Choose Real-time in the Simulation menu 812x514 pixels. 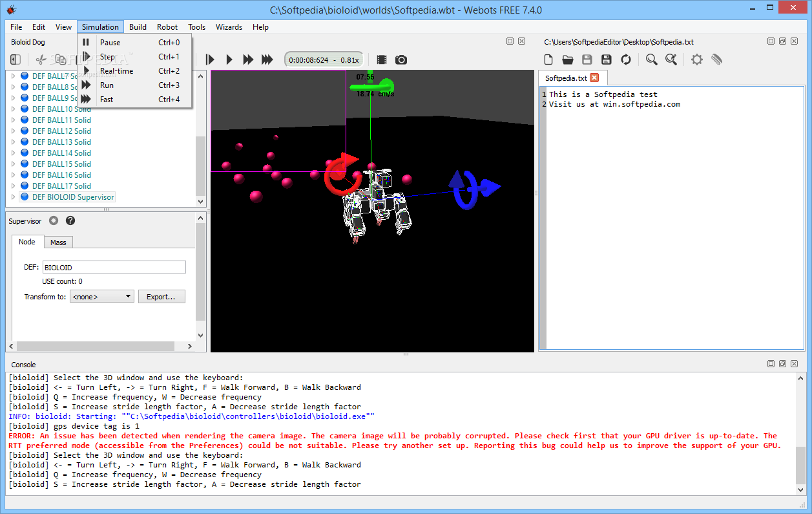135,71
